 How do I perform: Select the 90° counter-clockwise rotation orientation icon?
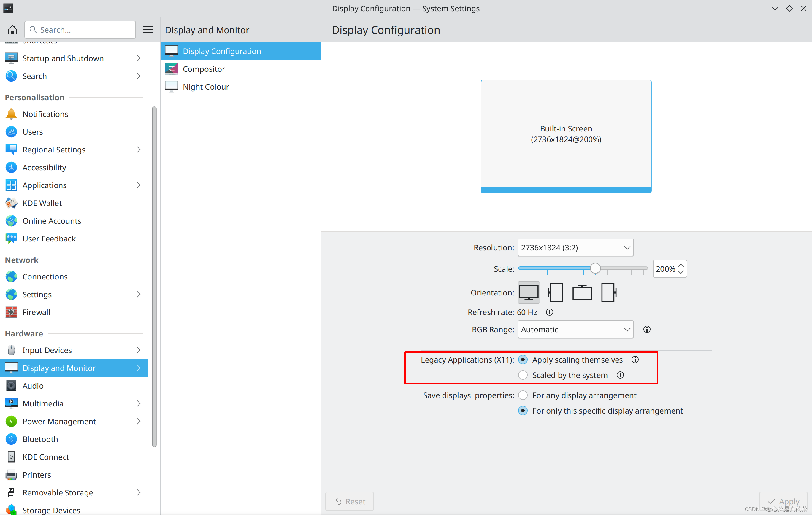(555, 292)
